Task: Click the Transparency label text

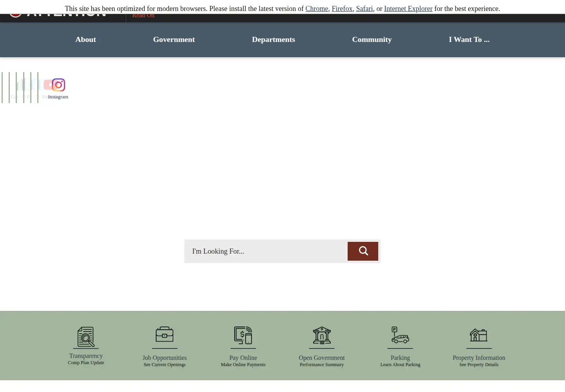Action: pyautogui.click(x=86, y=356)
